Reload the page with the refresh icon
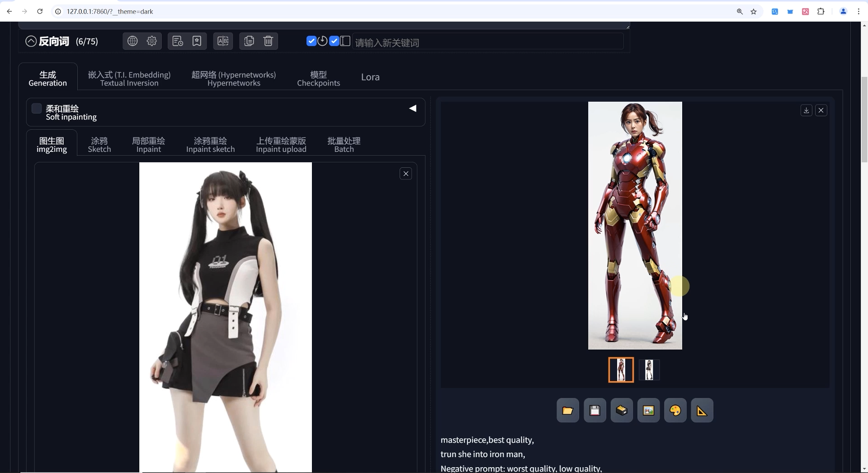Image resolution: width=868 pixels, height=473 pixels. pyautogui.click(x=40, y=11)
